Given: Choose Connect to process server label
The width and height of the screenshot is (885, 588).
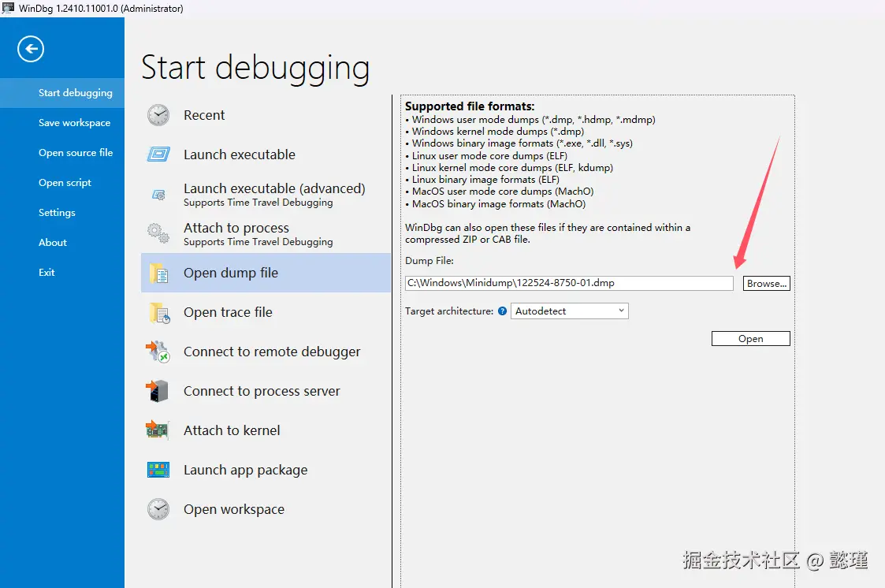Looking at the screenshot, I should point(262,391).
